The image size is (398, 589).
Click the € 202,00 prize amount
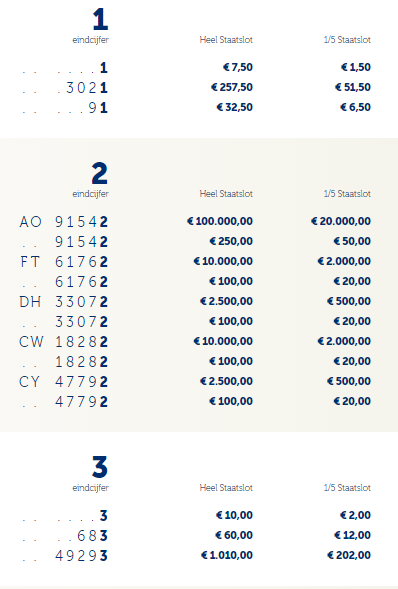[349, 555]
